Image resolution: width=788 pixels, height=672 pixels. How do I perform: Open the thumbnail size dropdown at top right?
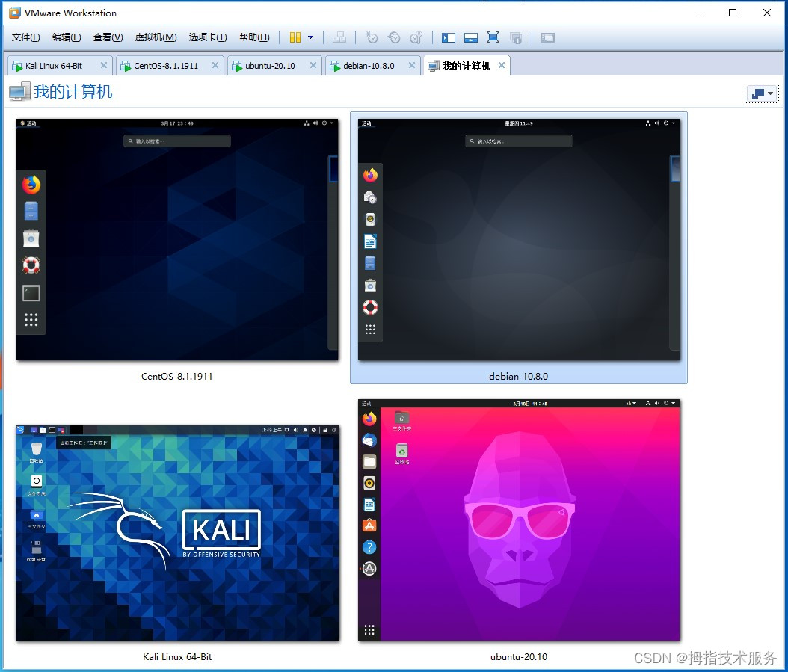tap(761, 93)
